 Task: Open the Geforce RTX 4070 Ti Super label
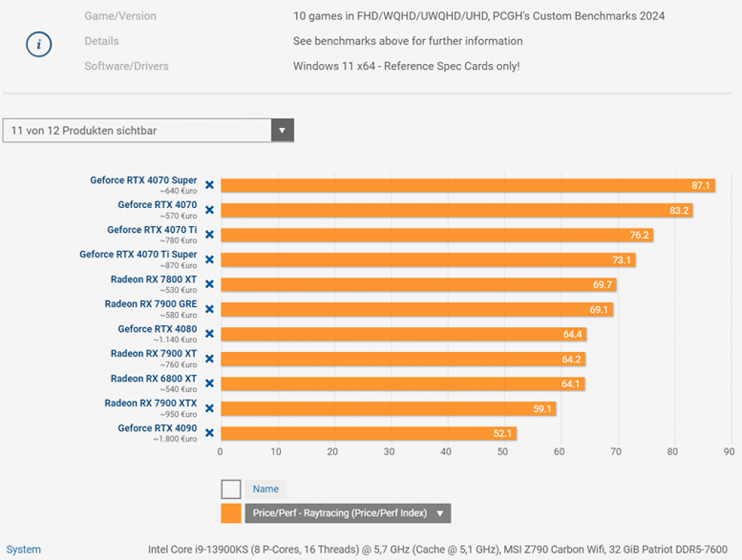pyautogui.click(x=138, y=255)
